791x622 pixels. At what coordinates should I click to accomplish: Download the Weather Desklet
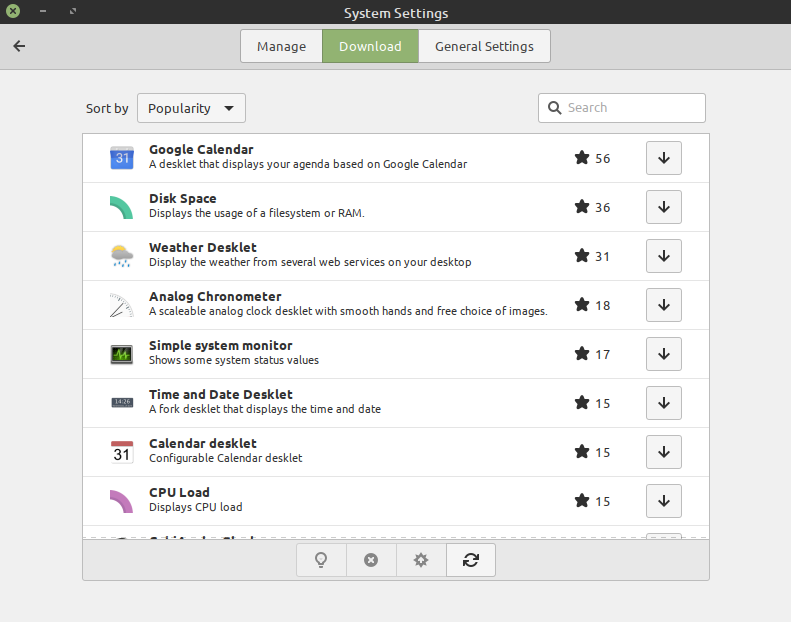click(664, 256)
